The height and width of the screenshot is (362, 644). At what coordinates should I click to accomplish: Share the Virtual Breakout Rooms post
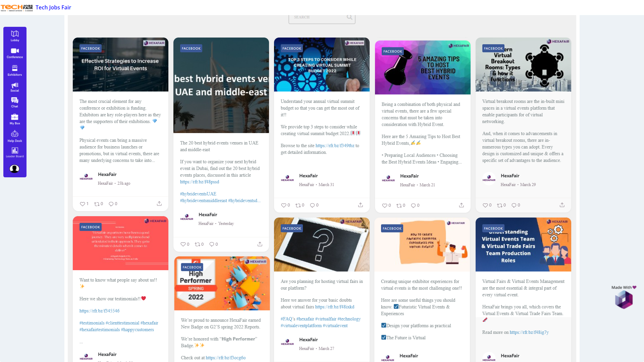coord(562,205)
